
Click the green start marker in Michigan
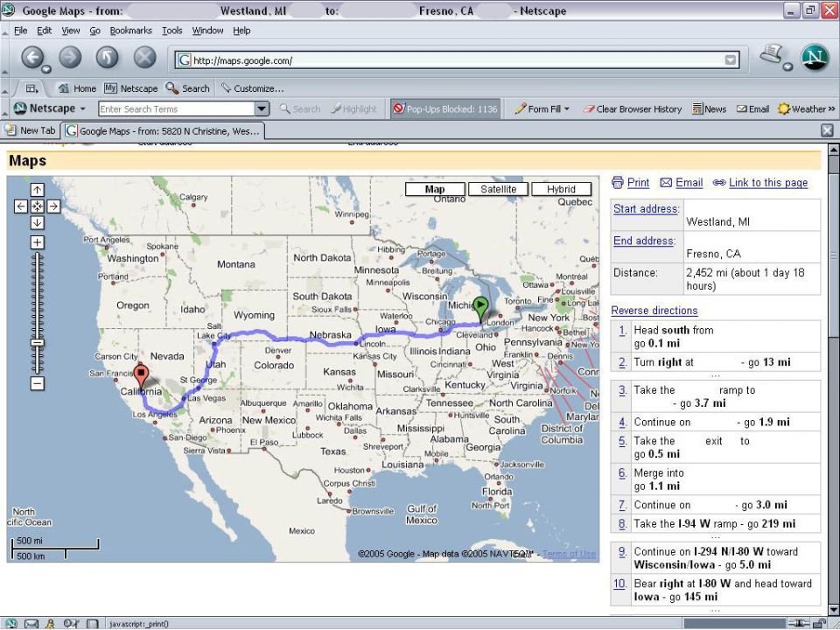pos(481,308)
